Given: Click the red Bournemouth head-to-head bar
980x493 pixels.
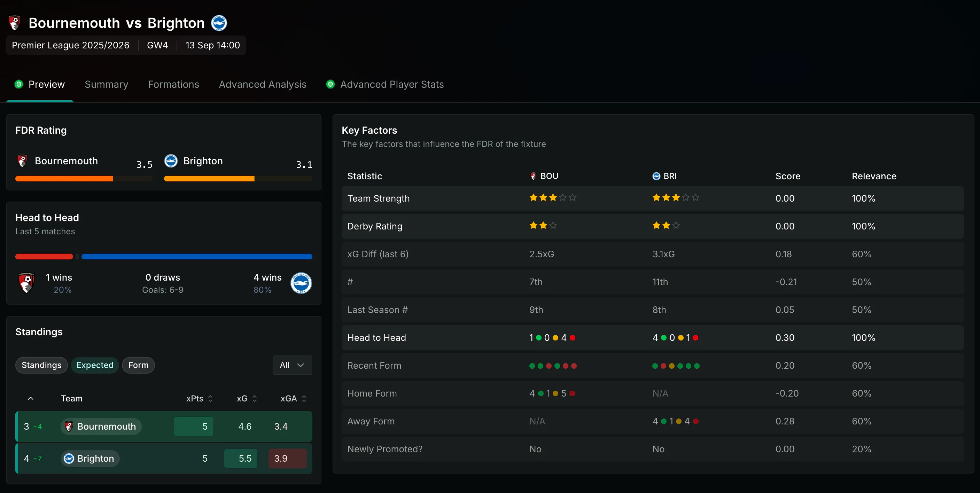Looking at the screenshot, I should [44, 257].
